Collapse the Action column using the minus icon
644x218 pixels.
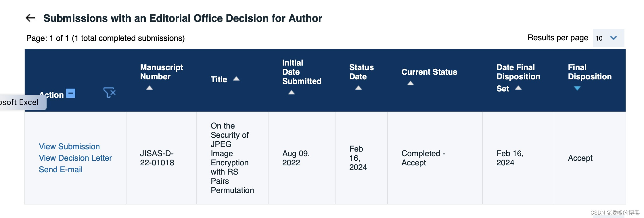tap(70, 93)
